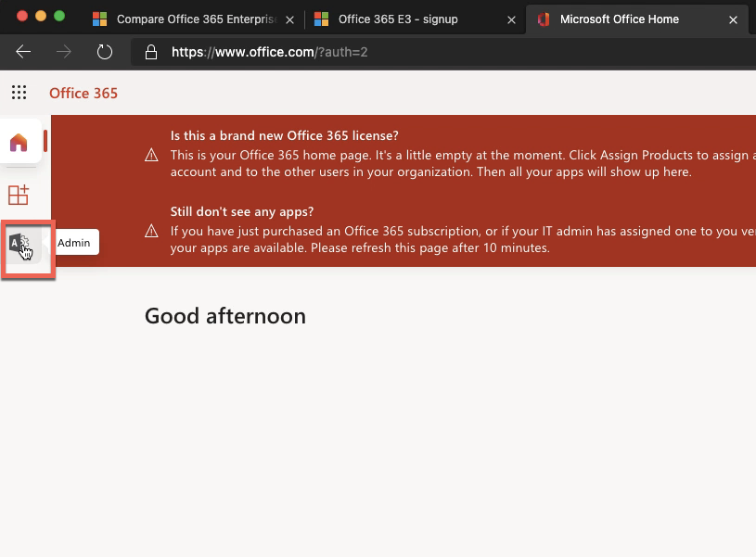Image resolution: width=756 pixels, height=557 pixels.
Task: Open the Create apps icon in the sidebar
Action: pos(19,195)
